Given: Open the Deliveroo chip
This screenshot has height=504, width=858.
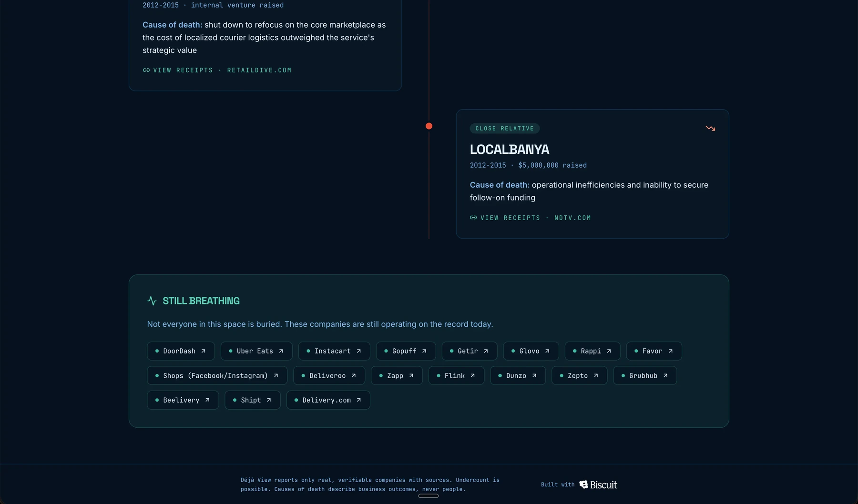Looking at the screenshot, I should pyautogui.click(x=329, y=375).
